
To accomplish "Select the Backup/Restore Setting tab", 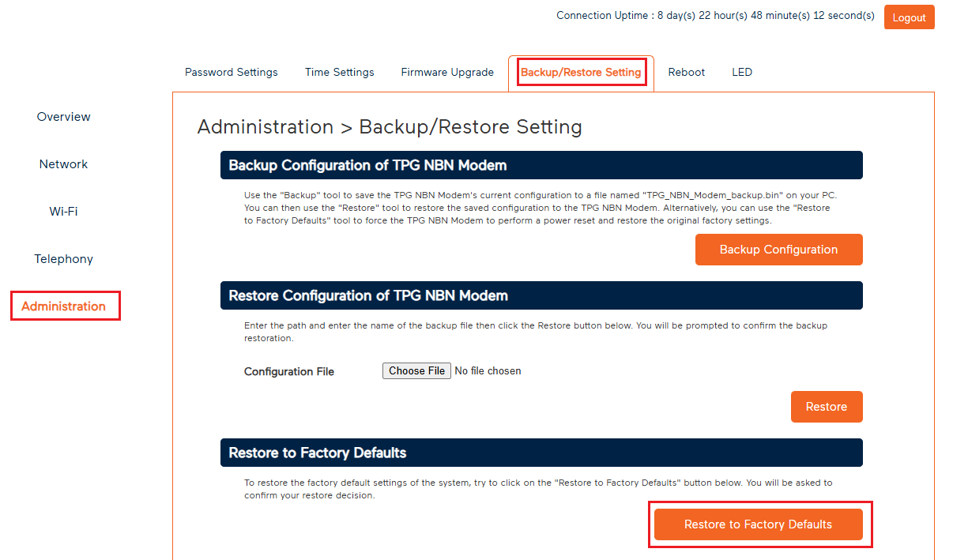I will coord(581,72).
